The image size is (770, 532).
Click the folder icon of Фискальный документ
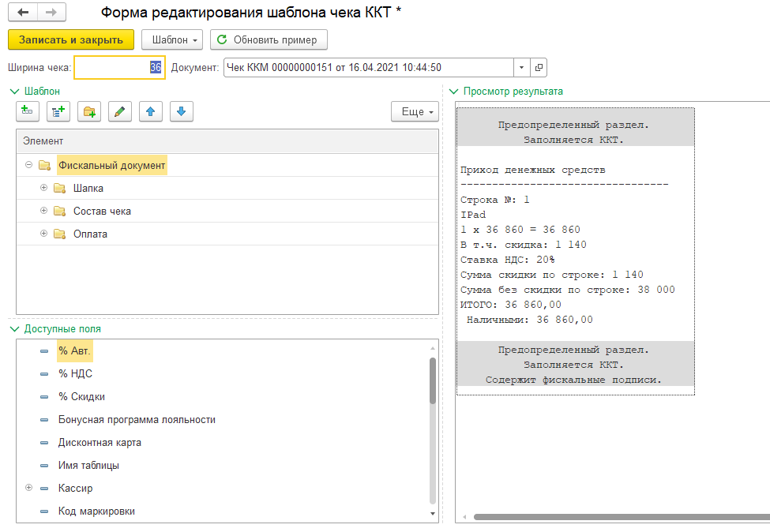[45, 166]
